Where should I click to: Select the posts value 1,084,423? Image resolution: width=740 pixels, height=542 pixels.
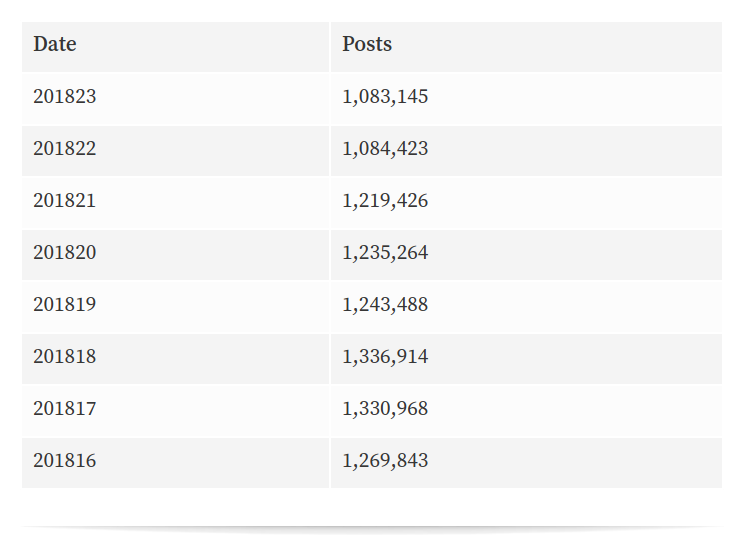coord(385,149)
